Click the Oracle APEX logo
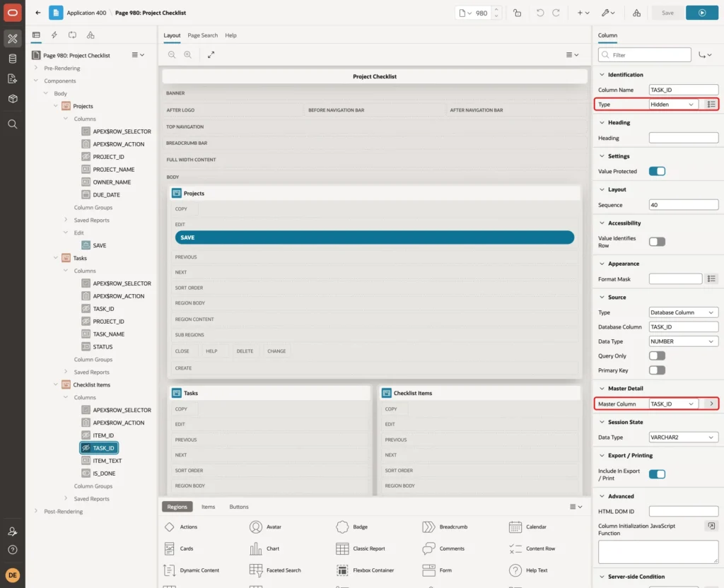The height and width of the screenshot is (588, 724). (13, 13)
